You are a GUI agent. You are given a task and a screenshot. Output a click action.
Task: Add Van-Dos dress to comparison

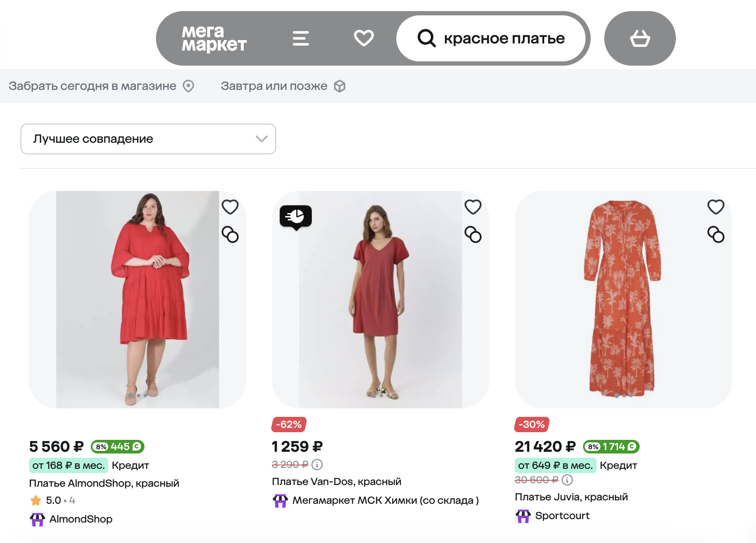pyautogui.click(x=473, y=234)
